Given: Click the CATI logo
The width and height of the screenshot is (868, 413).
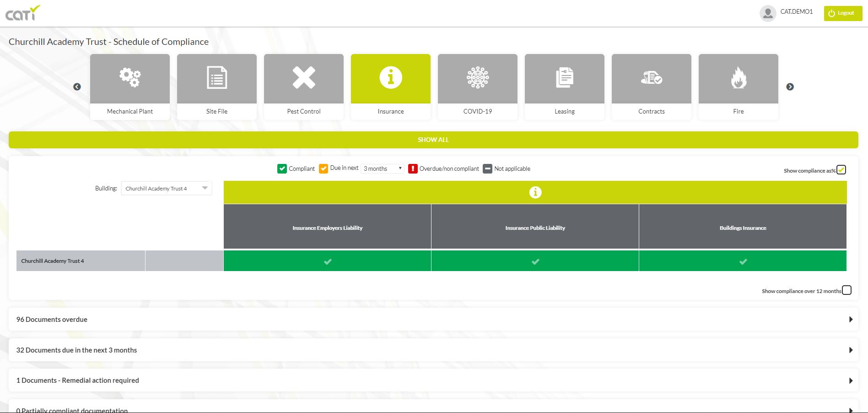Looking at the screenshot, I should (x=22, y=13).
